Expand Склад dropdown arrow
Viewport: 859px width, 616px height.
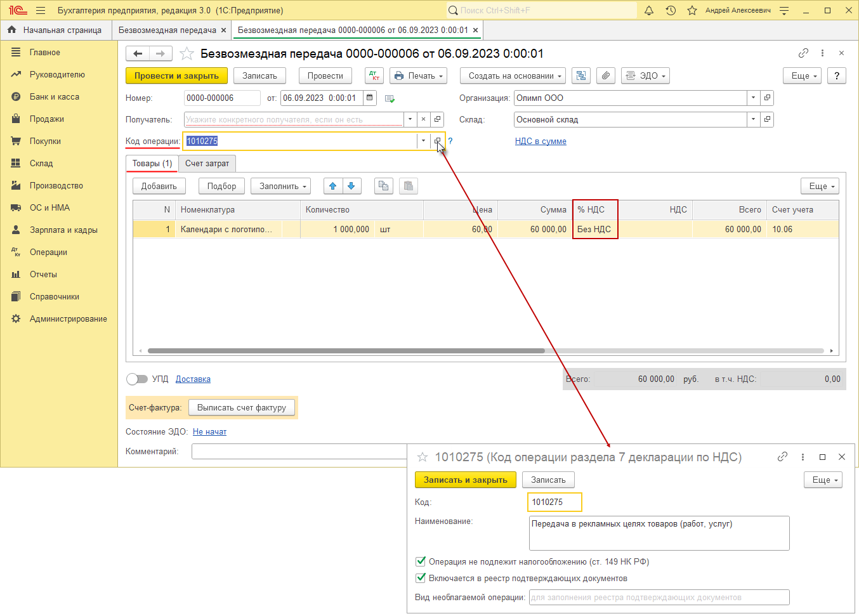click(753, 119)
